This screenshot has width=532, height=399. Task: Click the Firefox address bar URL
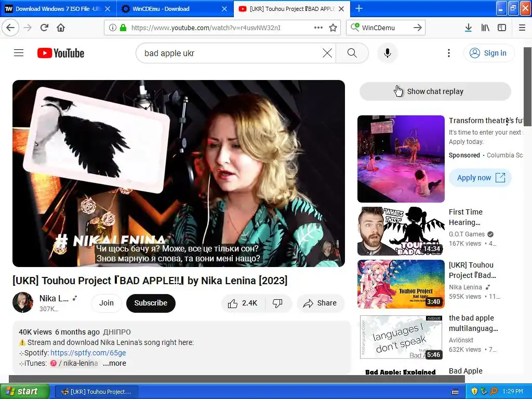pyautogui.click(x=206, y=28)
